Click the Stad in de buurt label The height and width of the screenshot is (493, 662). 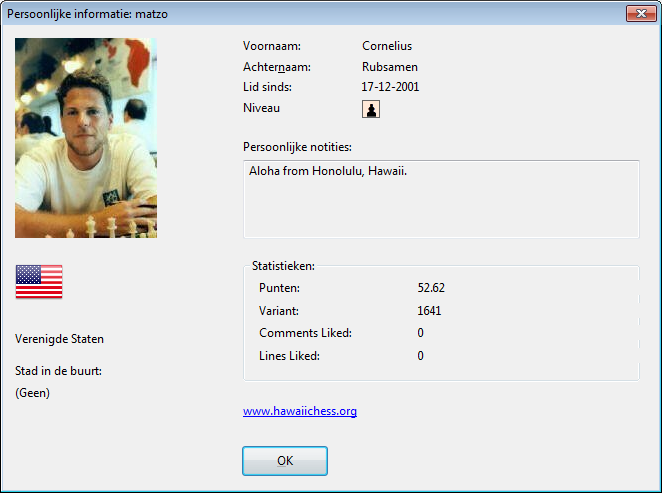pyautogui.click(x=59, y=372)
